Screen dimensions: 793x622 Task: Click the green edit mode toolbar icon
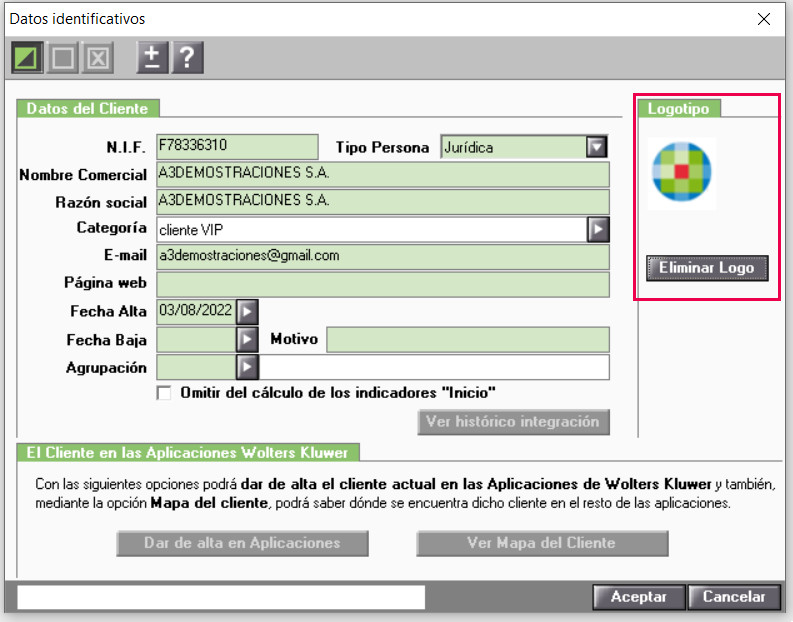[x=27, y=58]
